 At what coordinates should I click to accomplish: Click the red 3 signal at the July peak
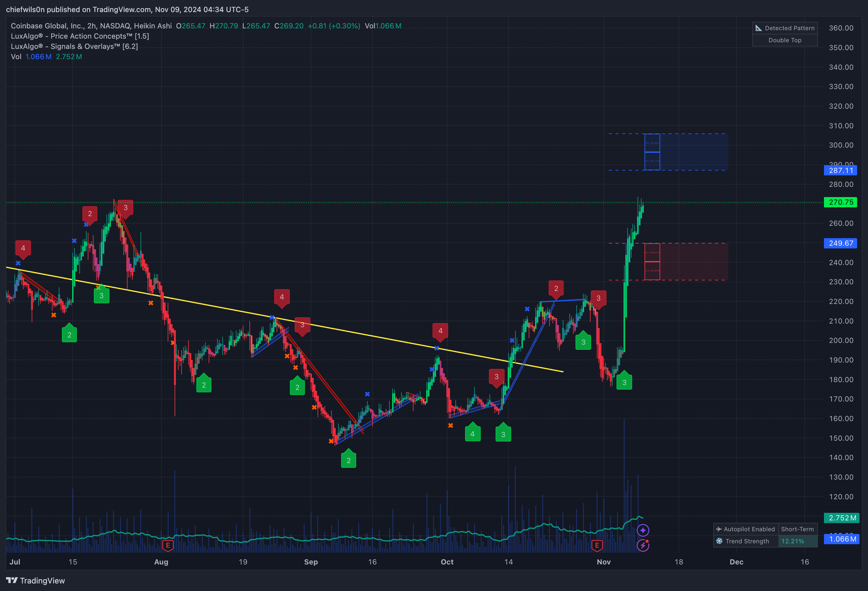coord(125,209)
